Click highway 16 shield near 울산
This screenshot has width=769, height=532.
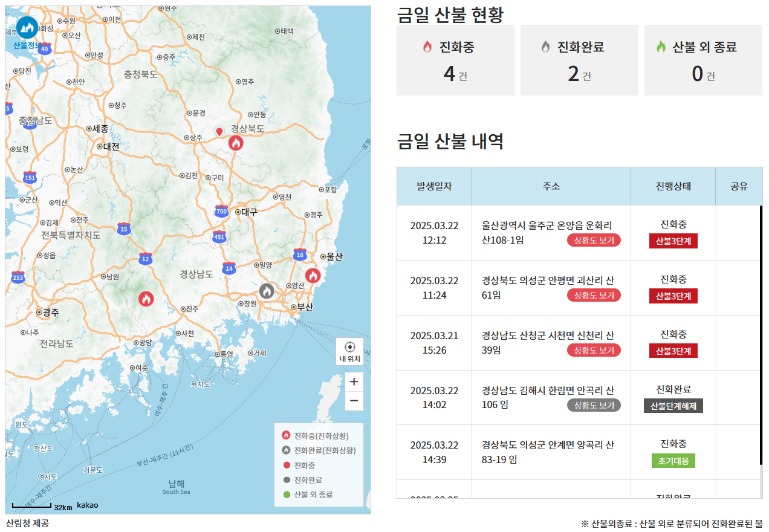point(300,255)
